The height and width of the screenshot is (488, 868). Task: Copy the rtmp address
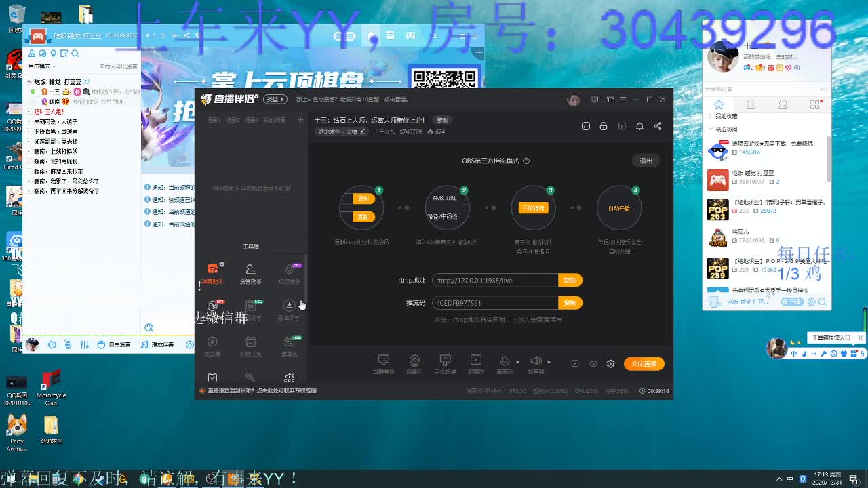point(570,280)
